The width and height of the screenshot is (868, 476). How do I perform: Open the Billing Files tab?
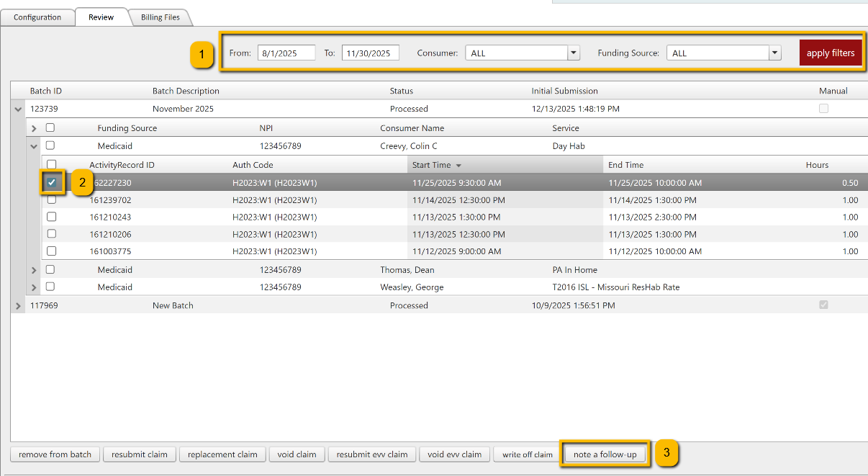coord(160,17)
